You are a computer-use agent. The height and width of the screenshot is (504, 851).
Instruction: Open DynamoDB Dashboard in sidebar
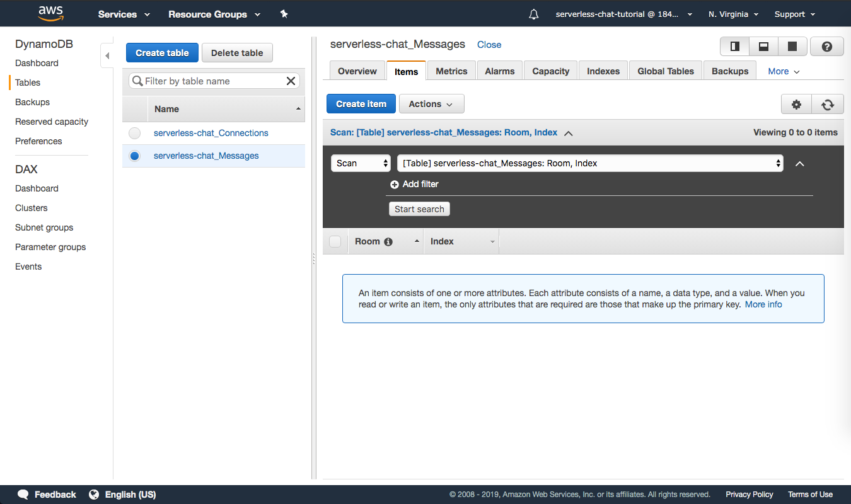pos(37,63)
